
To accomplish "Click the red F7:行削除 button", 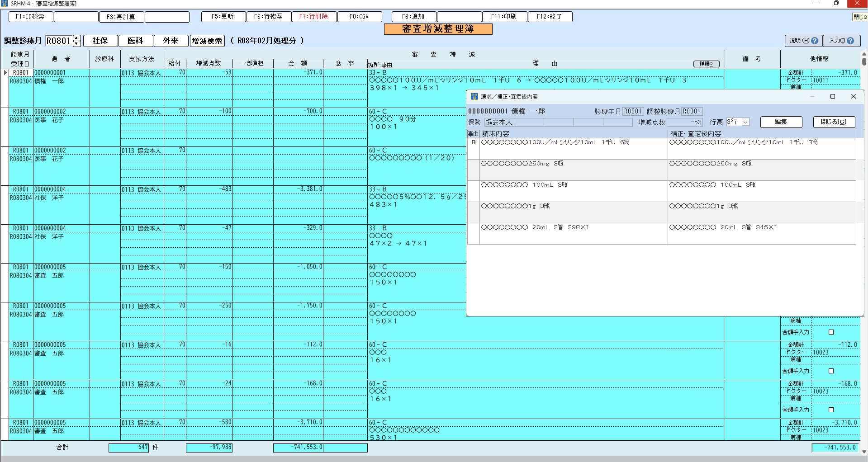I will 314,17.
